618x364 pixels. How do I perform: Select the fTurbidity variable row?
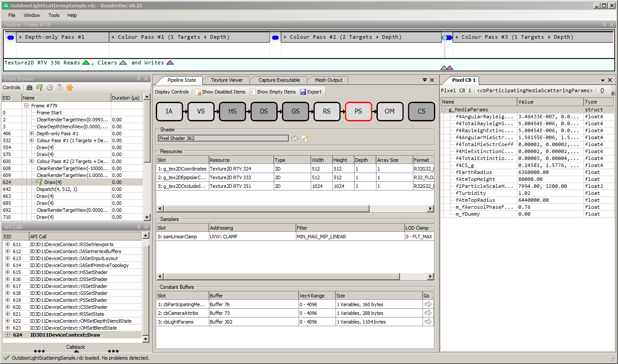pos(527,193)
